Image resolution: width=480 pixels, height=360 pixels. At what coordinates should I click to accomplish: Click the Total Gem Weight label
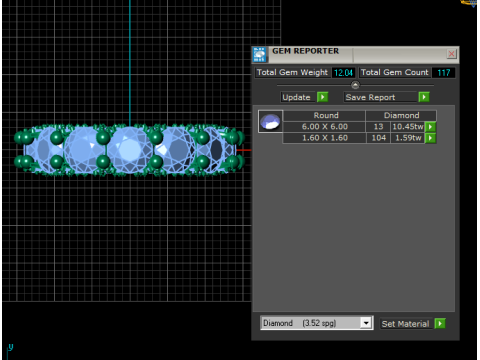pos(292,72)
